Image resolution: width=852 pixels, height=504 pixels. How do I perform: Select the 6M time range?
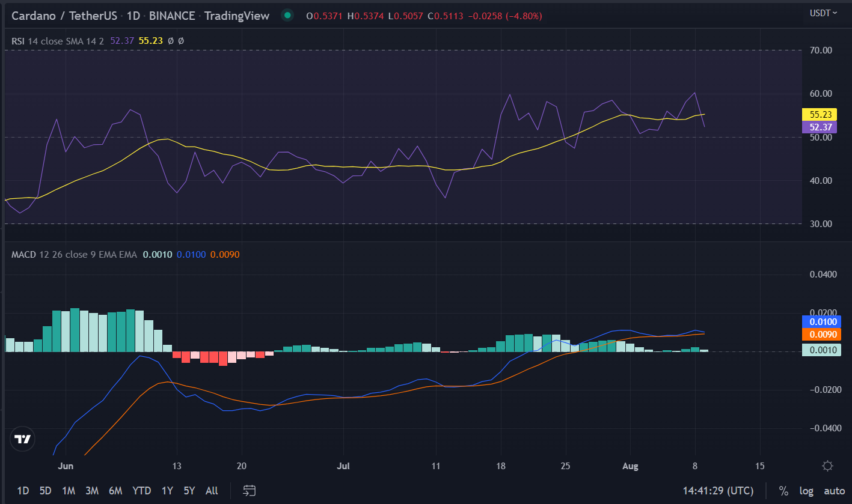115,490
